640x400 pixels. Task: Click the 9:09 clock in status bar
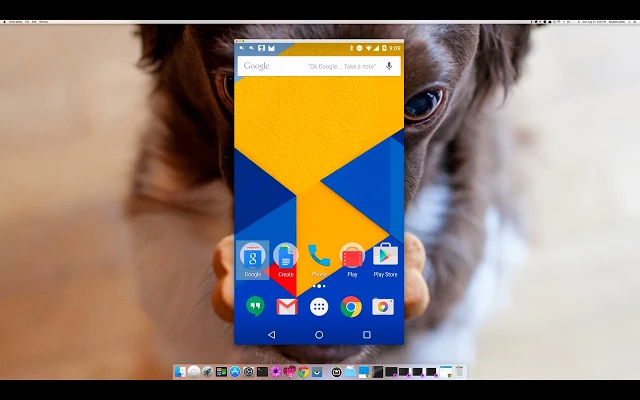pyautogui.click(x=395, y=48)
